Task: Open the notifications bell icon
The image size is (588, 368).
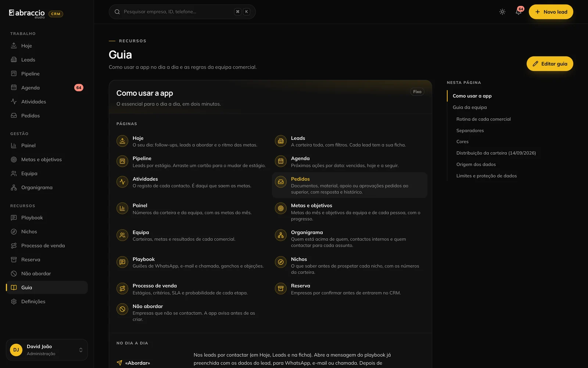Action: click(519, 12)
